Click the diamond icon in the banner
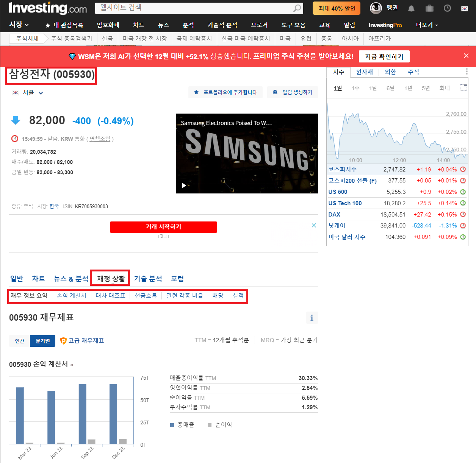This screenshot has width=476, height=463. pos(72,56)
